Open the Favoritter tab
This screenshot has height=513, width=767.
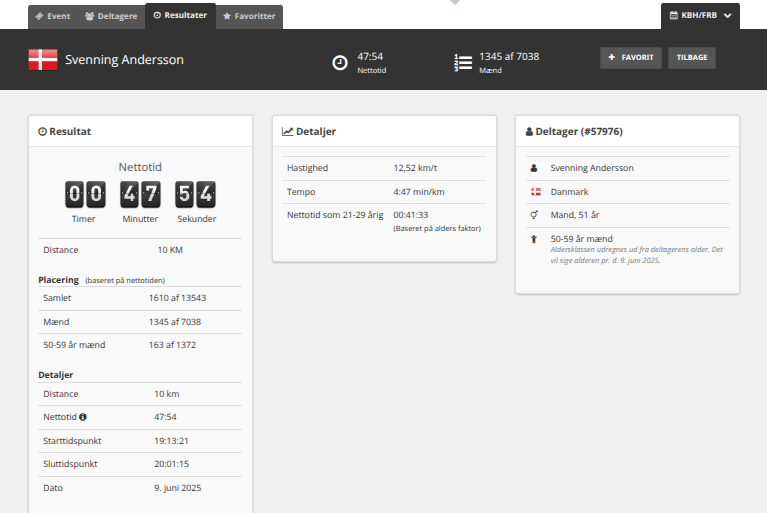click(249, 16)
